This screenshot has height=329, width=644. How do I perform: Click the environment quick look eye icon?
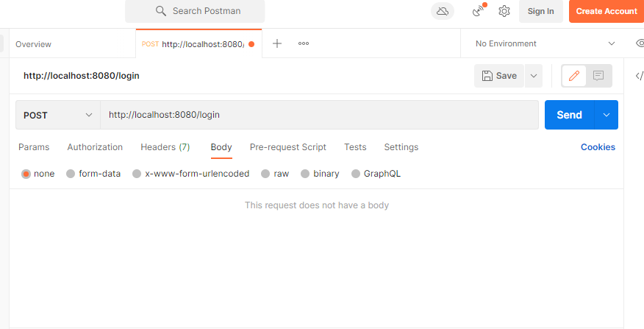click(639, 43)
